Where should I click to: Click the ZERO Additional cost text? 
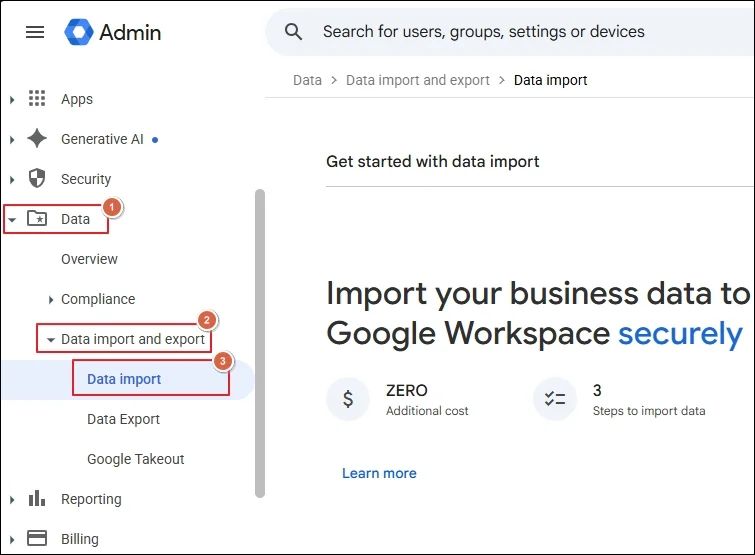pos(427,400)
